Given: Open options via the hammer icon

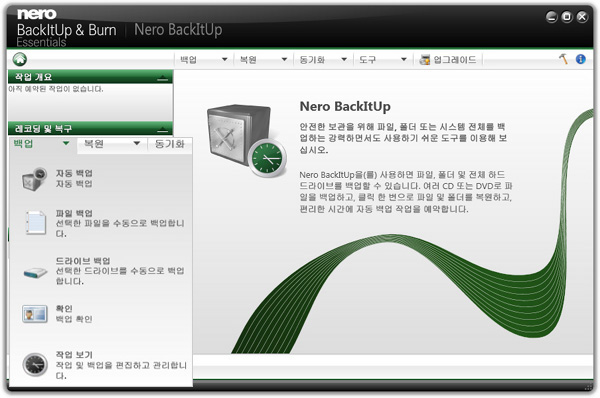Looking at the screenshot, I should 563,59.
